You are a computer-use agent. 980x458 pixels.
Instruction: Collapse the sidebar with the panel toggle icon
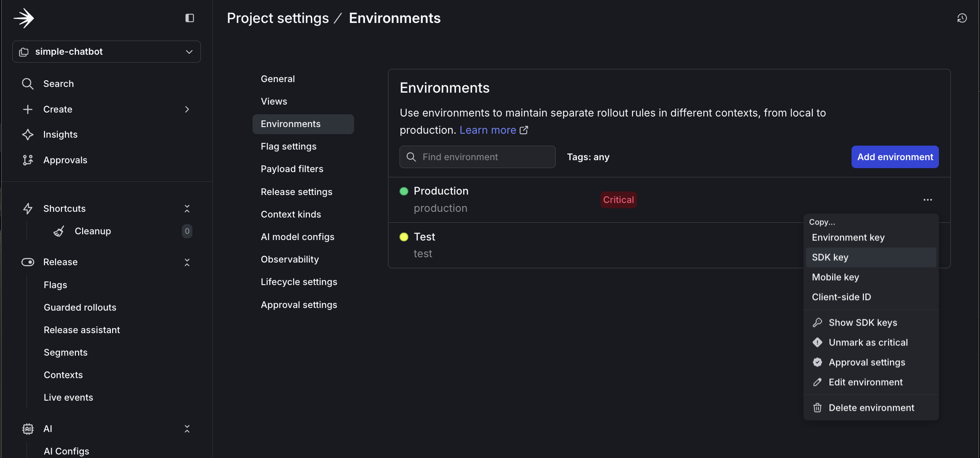click(x=190, y=18)
